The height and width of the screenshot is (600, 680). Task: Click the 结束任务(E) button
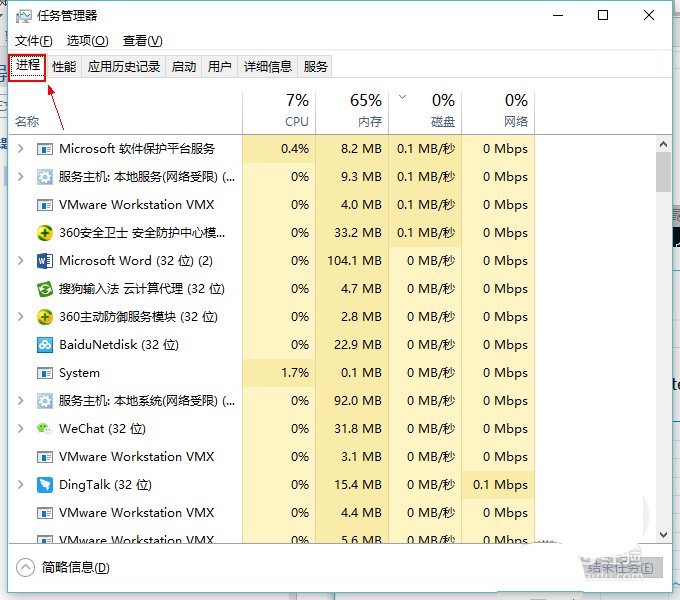pos(621,568)
